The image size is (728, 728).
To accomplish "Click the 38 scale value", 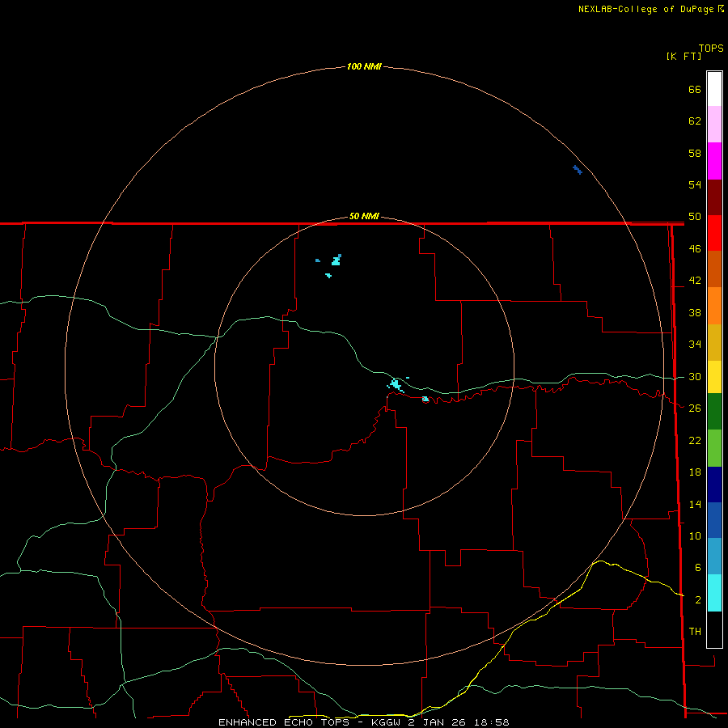I will coord(695,312).
